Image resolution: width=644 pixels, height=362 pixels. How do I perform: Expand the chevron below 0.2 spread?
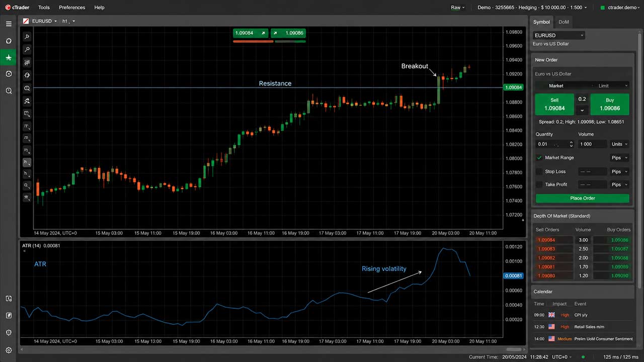(582, 111)
